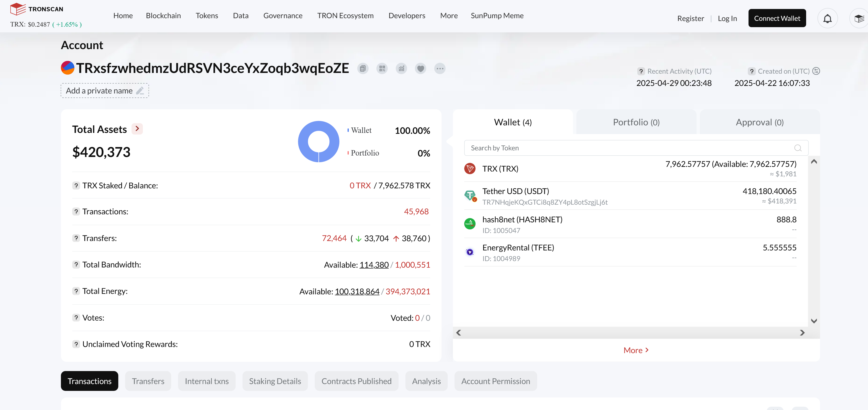Open the Data menu
Screen dimensions: 868x410
point(241,16)
